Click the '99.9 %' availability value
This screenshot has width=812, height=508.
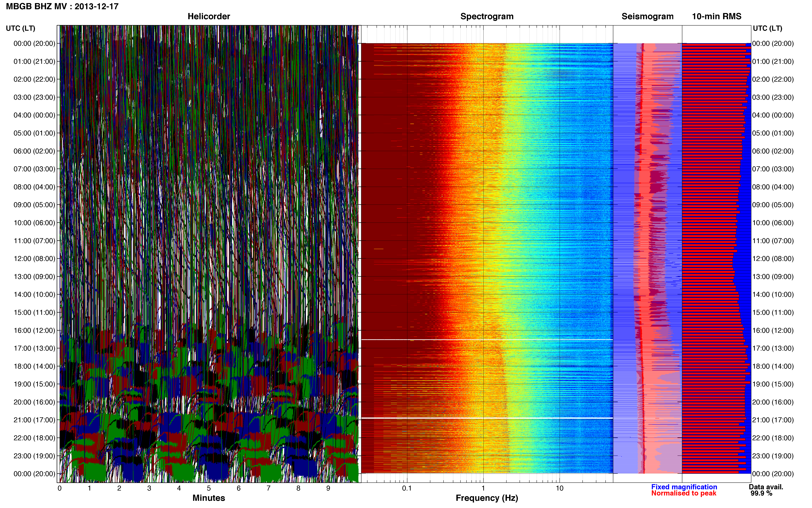tap(762, 493)
